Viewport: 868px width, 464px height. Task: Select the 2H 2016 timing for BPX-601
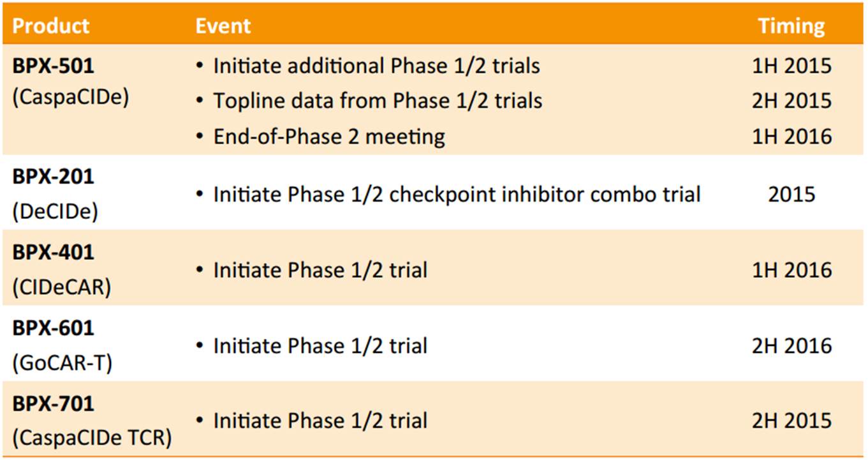(791, 346)
